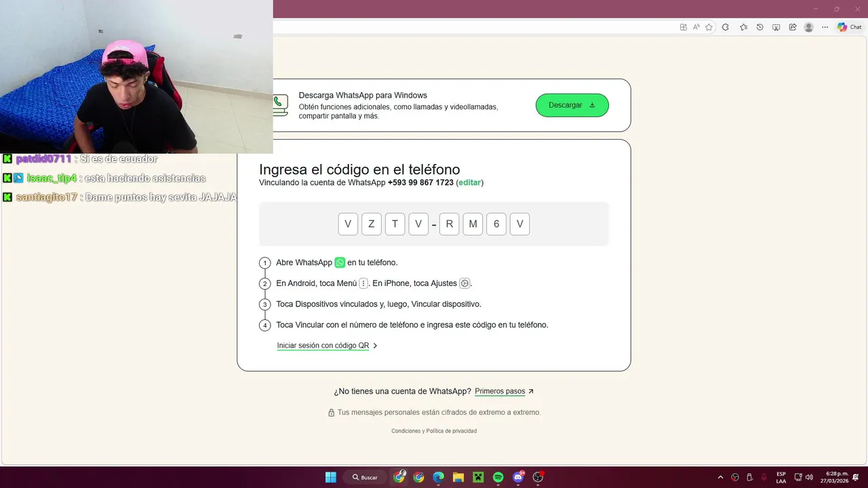The height and width of the screenshot is (488, 868).
Task: Open the second Chrome profile icon on the taskbar
Action: click(419, 477)
